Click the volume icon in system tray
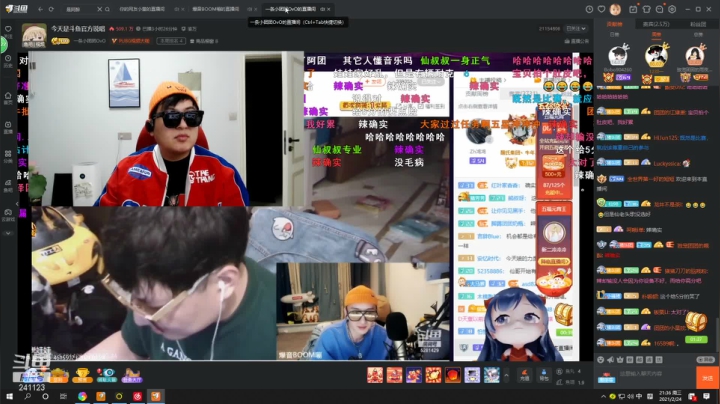Screen dimensions: 720x404 coord(630,396)
